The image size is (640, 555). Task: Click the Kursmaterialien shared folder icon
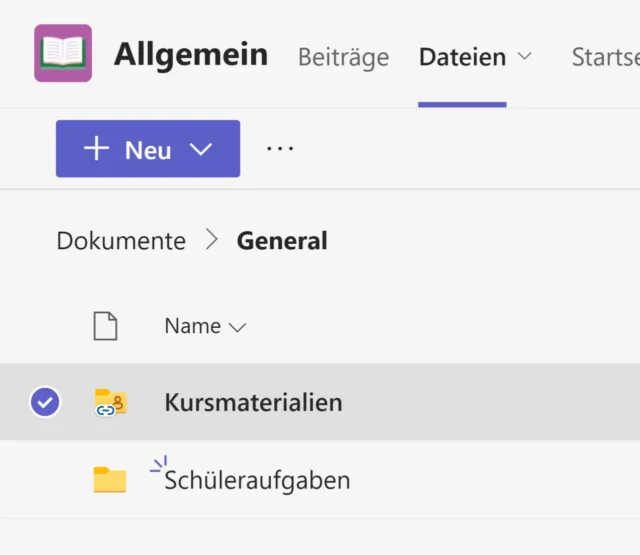coord(110,402)
